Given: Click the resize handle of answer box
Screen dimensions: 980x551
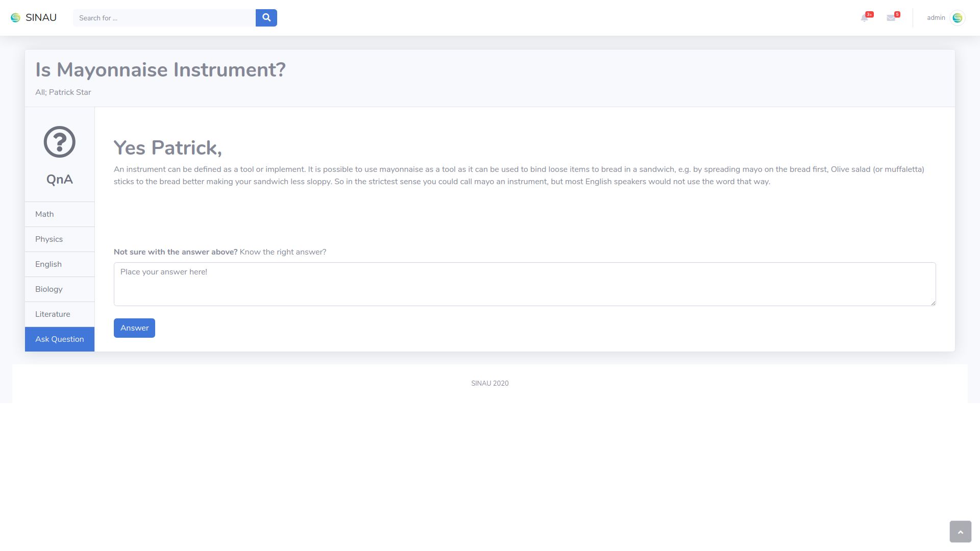Looking at the screenshot, I should click(933, 303).
